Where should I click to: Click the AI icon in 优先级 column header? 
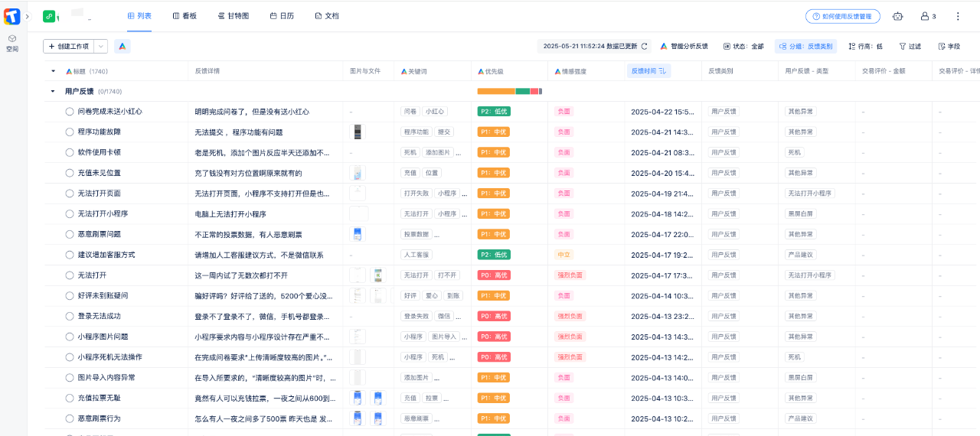(x=481, y=71)
